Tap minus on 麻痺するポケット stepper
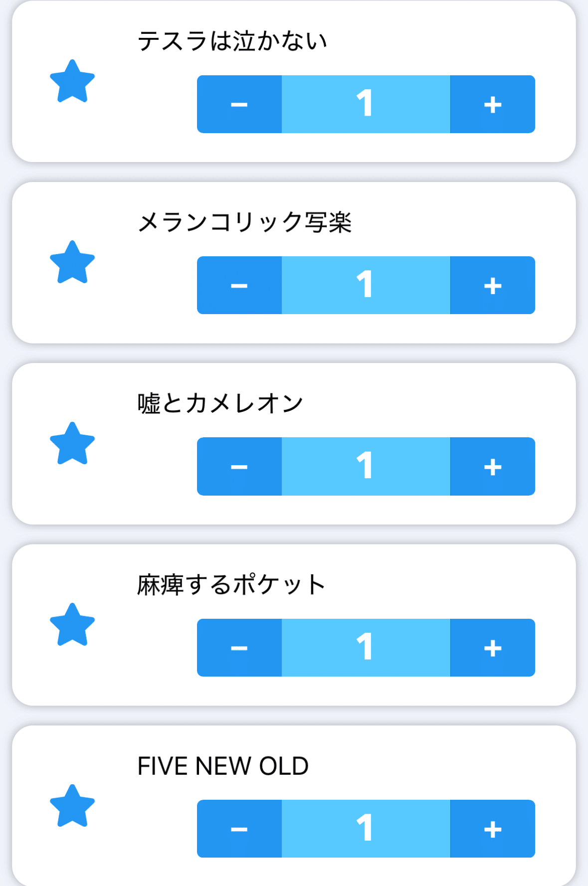The image size is (588, 886). pyautogui.click(x=239, y=648)
